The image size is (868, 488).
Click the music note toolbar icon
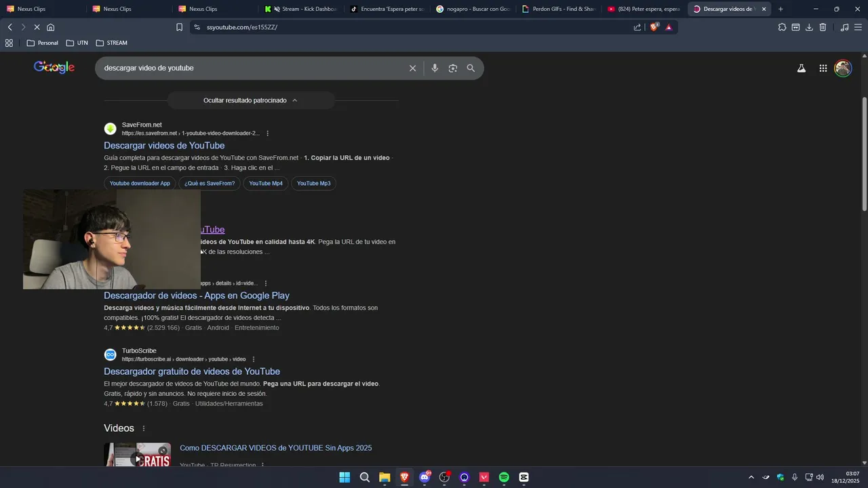click(844, 27)
